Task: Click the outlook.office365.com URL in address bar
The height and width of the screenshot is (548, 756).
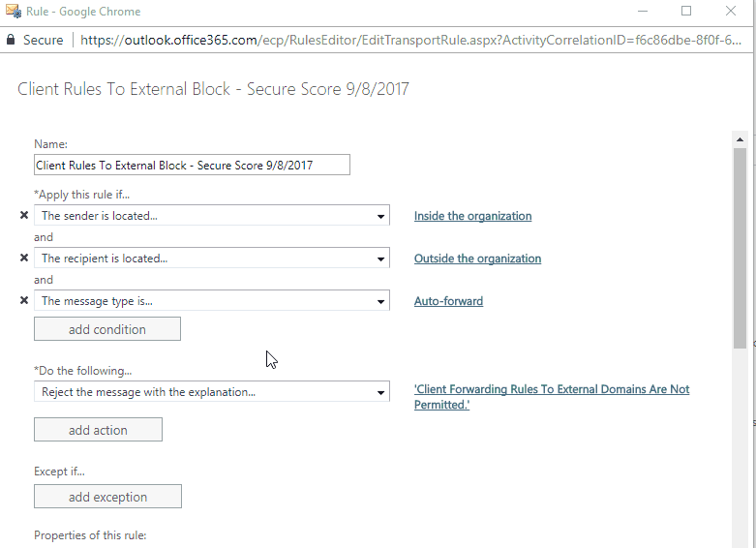Action: coord(410,40)
